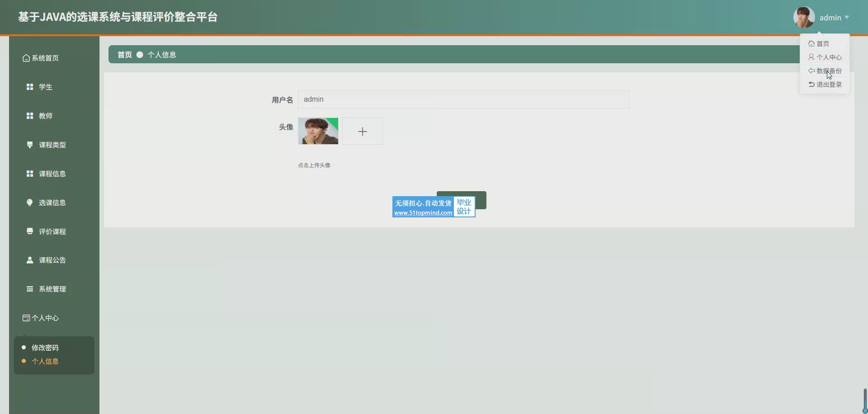The image size is (868, 414).
Task: Click the grid icon next to 教师
Action: pos(30,116)
